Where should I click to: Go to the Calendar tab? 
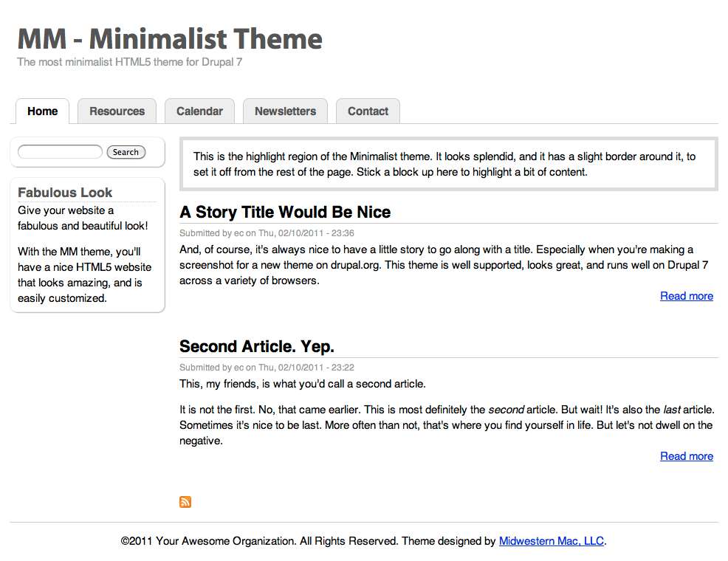click(199, 111)
